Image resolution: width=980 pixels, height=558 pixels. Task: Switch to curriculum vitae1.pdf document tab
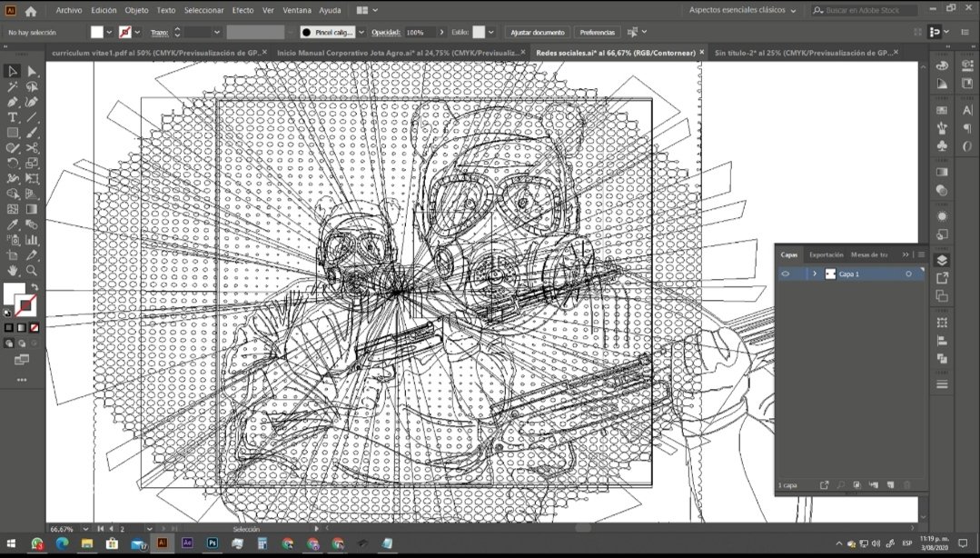point(156,54)
